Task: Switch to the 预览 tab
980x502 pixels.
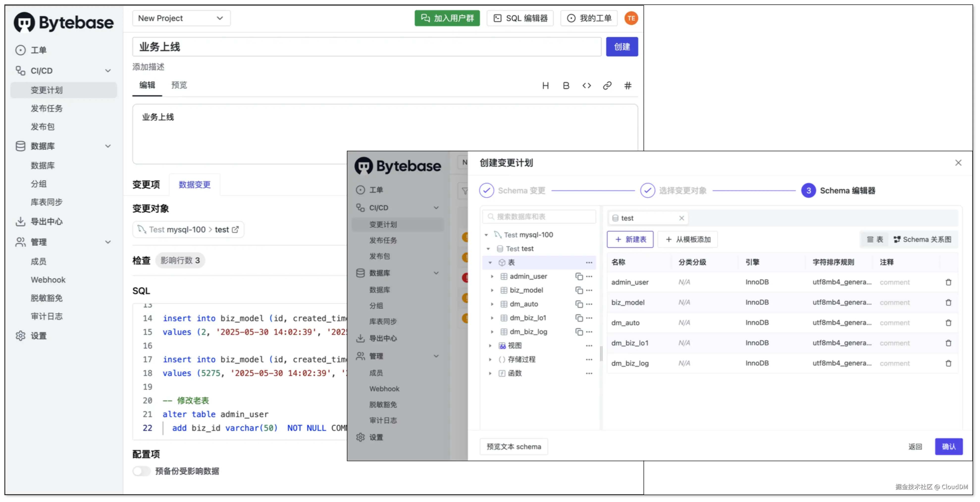Action: pos(179,85)
